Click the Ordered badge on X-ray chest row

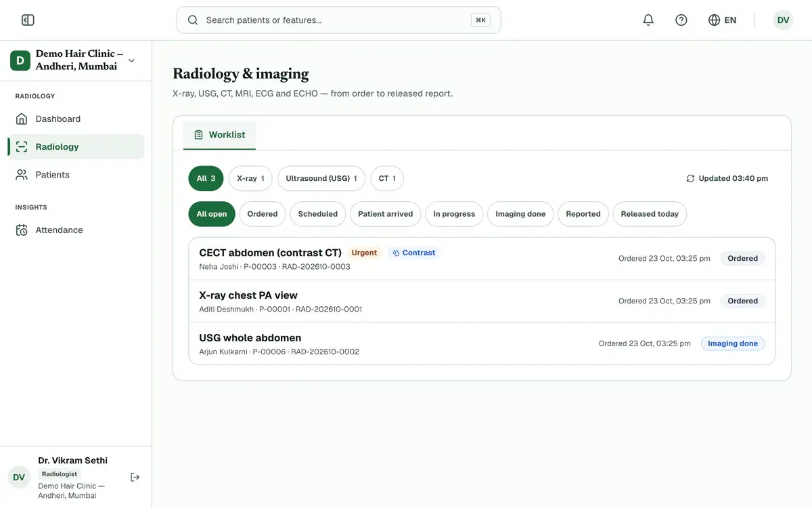(742, 301)
